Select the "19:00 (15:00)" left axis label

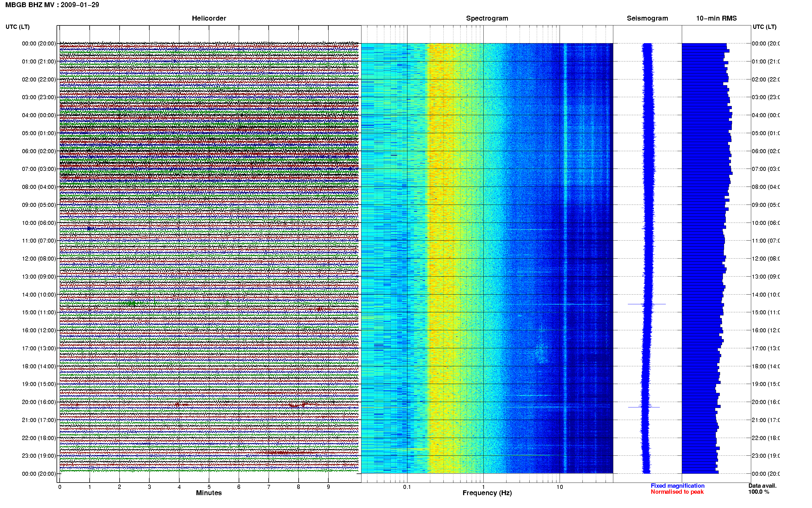pos(39,384)
